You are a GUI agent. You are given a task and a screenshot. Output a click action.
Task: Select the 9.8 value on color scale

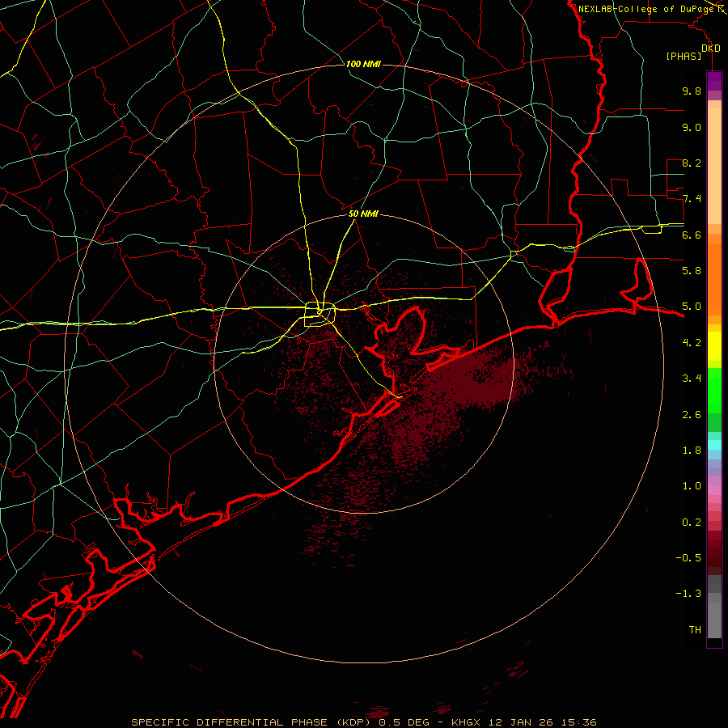click(692, 91)
